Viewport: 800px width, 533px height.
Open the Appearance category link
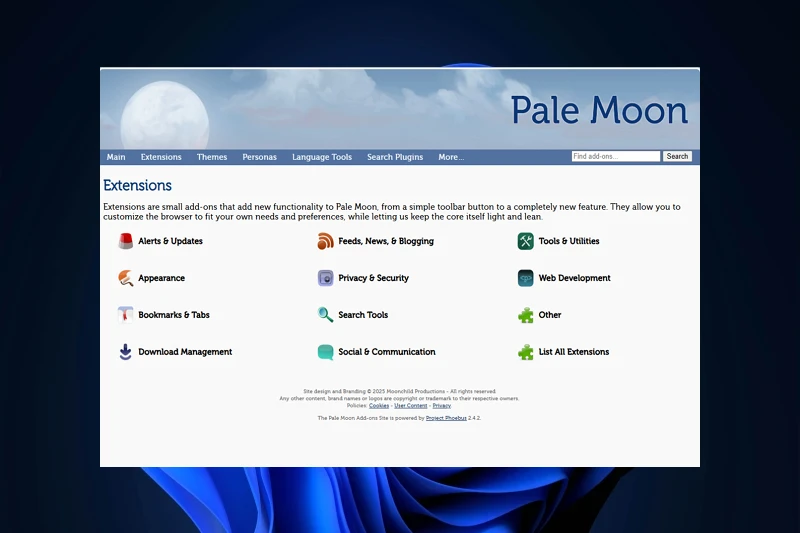click(x=161, y=278)
